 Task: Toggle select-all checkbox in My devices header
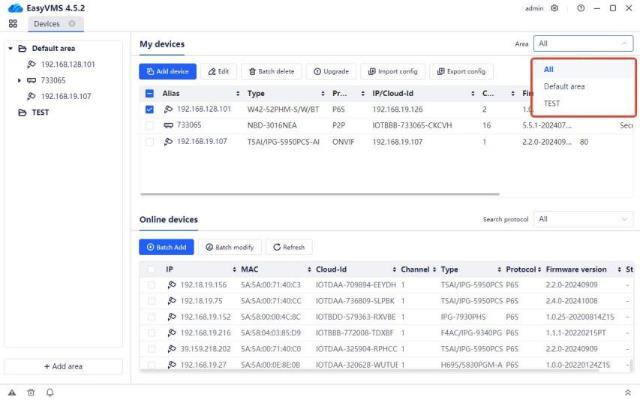(x=150, y=93)
